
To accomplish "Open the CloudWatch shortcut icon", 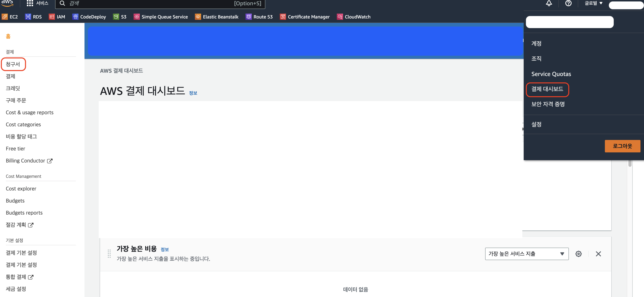I will pos(340,17).
